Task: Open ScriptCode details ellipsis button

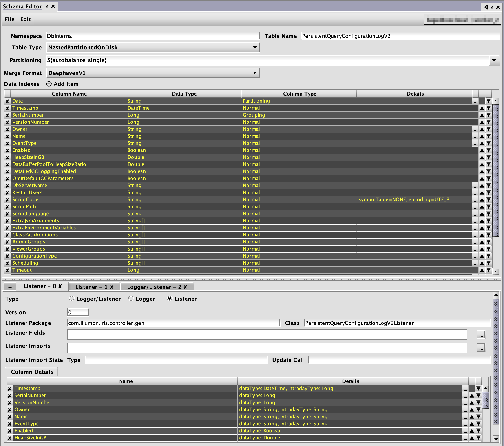Action: click(x=475, y=200)
